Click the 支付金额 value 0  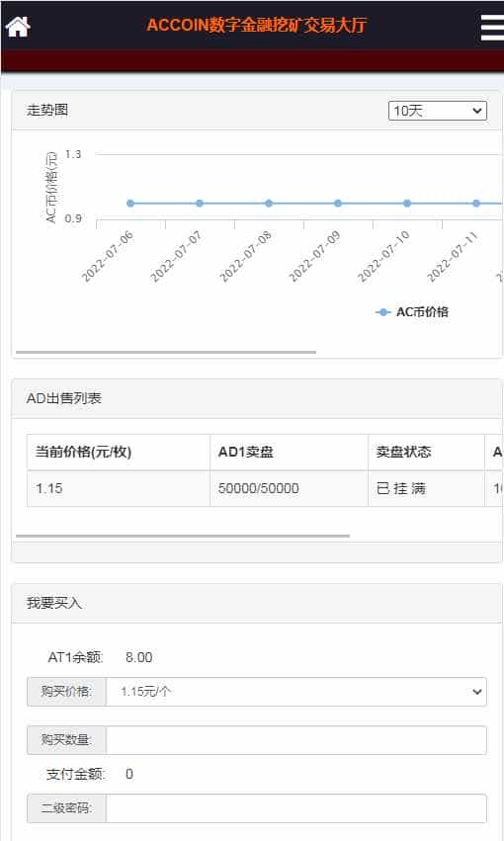(x=129, y=774)
